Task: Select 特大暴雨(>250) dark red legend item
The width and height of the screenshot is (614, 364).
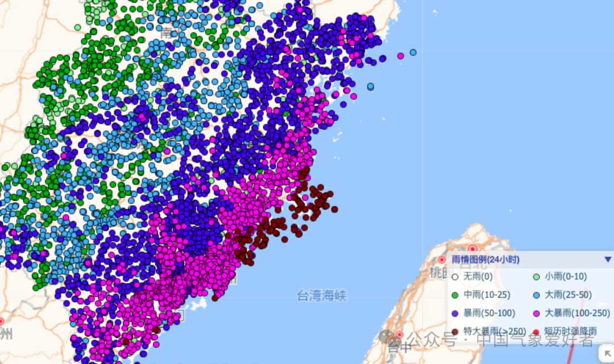Action: 454,331
